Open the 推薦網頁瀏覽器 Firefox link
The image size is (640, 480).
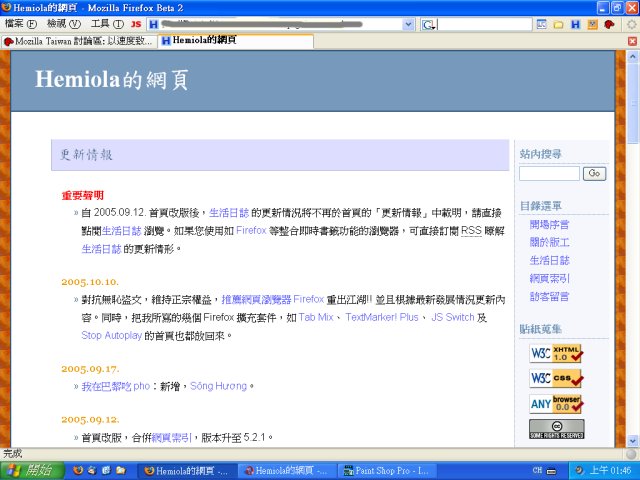tap(273, 300)
